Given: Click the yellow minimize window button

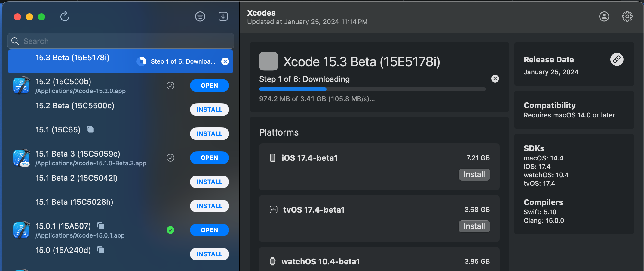Looking at the screenshot, I should coord(29,17).
